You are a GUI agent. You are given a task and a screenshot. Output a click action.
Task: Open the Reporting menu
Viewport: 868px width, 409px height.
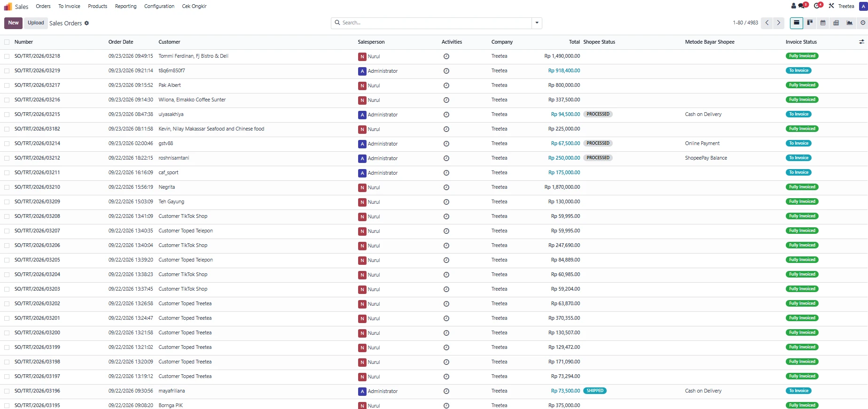tap(125, 6)
